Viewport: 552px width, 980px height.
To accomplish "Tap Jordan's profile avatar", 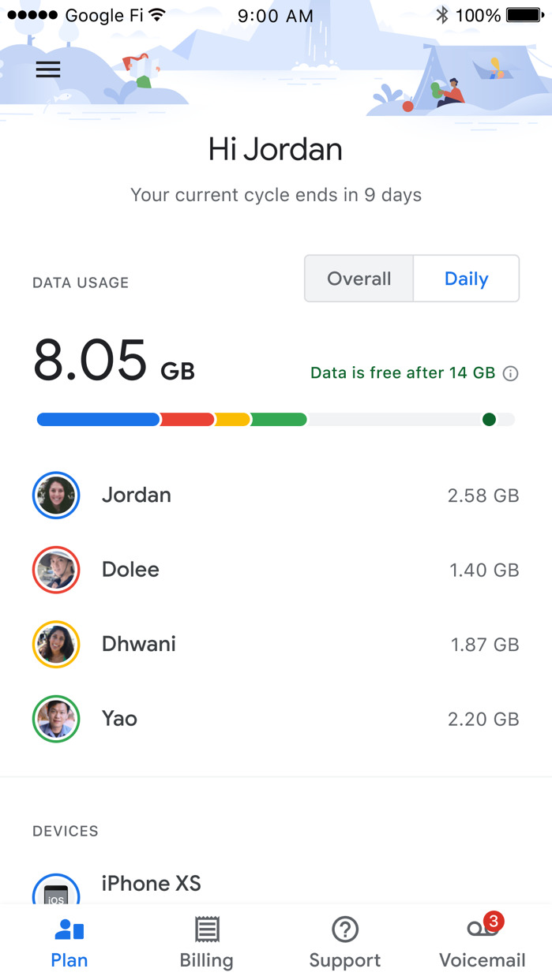I will pyautogui.click(x=56, y=496).
